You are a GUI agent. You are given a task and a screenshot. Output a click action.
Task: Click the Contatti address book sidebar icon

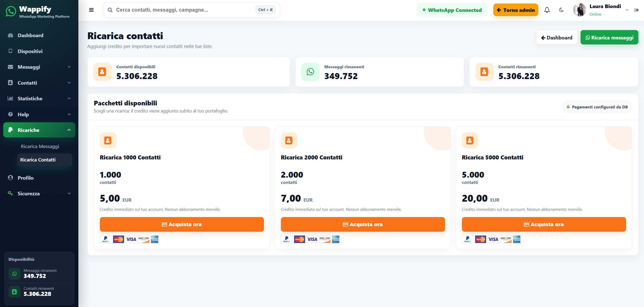pos(10,83)
